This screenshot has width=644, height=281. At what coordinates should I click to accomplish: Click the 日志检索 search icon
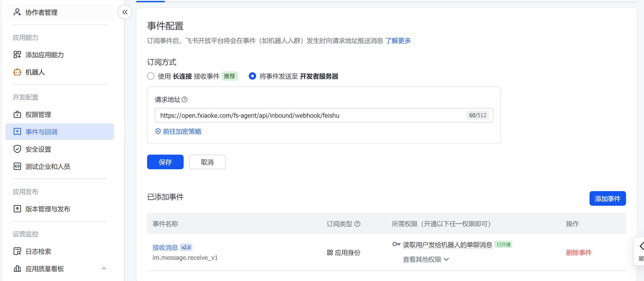(17, 251)
